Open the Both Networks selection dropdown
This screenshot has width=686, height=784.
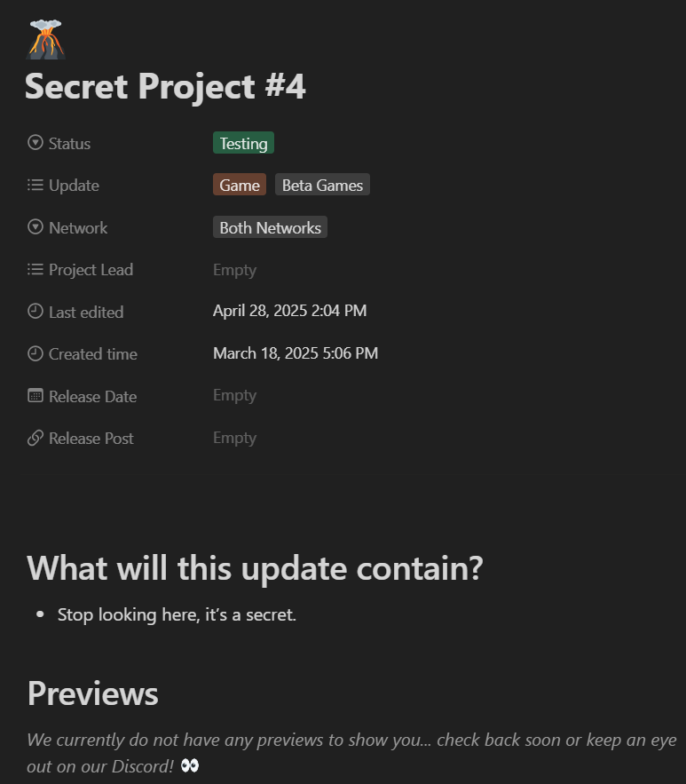tap(270, 227)
